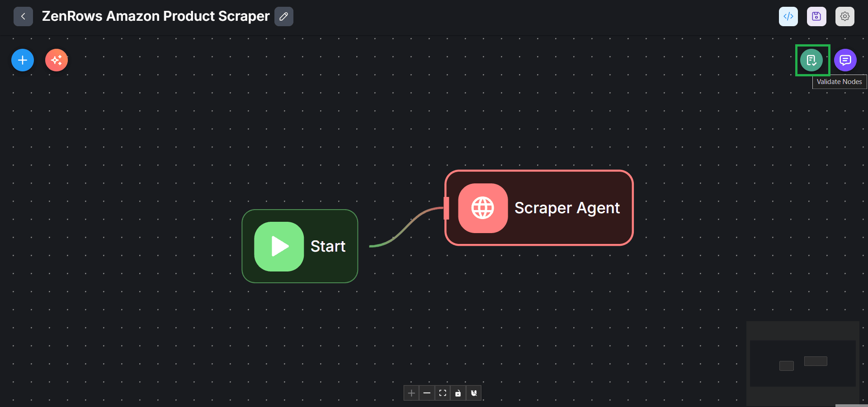Zoom out on the canvas control bar

click(427, 393)
